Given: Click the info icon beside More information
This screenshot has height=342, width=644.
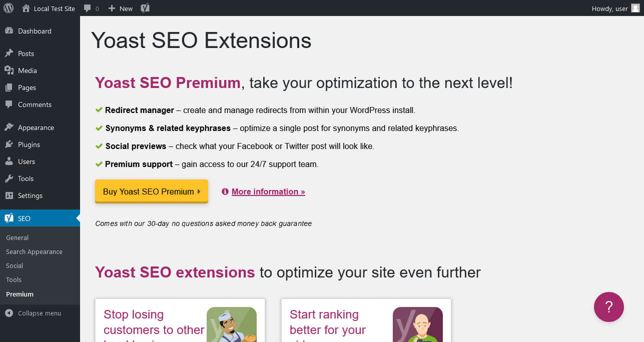Looking at the screenshot, I should click(224, 191).
